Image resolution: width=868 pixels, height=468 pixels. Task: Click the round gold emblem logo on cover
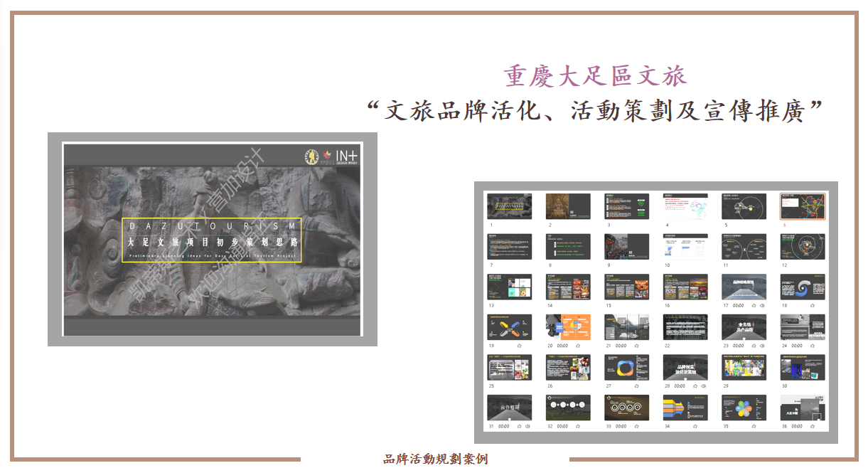(311, 156)
